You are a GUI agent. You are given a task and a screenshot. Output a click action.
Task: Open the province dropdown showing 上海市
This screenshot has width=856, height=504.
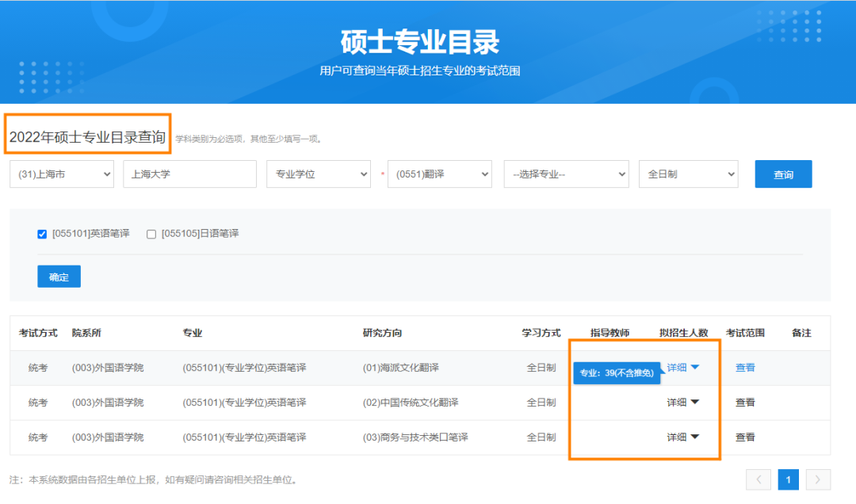62,174
